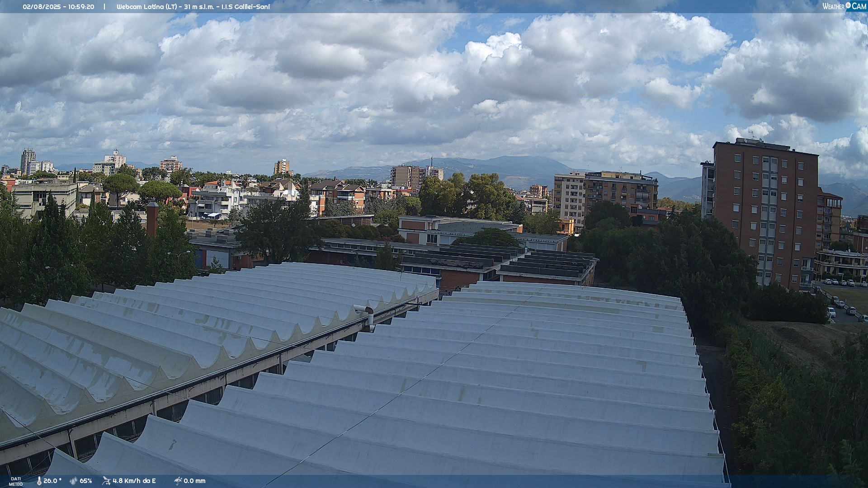Viewport: 868px width, 488px height.
Task: Click the WeatherCAM logo
Action: click(x=844, y=6)
